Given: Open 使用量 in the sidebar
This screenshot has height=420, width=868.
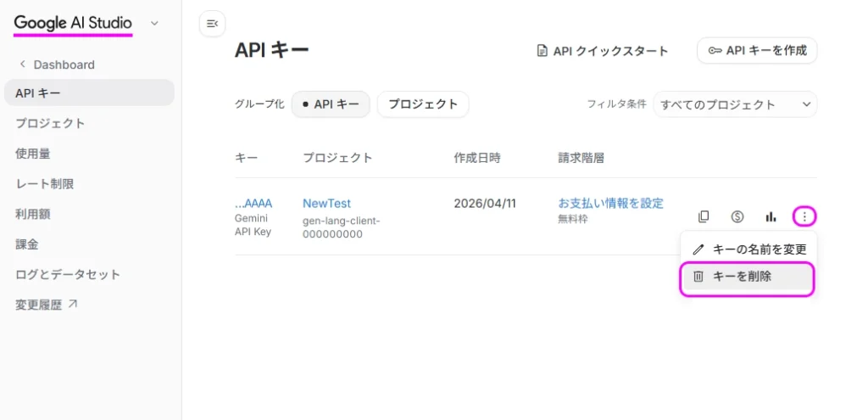Looking at the screenshot, I should coord(33,154).
